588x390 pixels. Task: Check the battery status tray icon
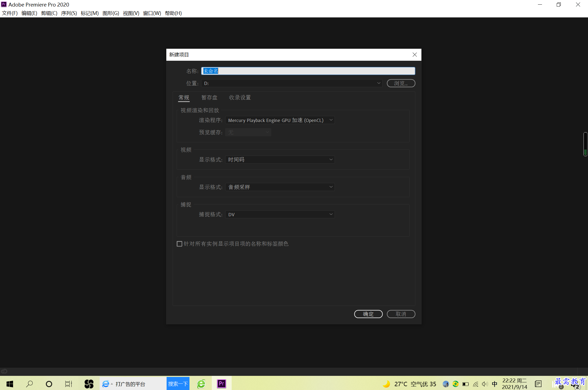click(465, 384)
